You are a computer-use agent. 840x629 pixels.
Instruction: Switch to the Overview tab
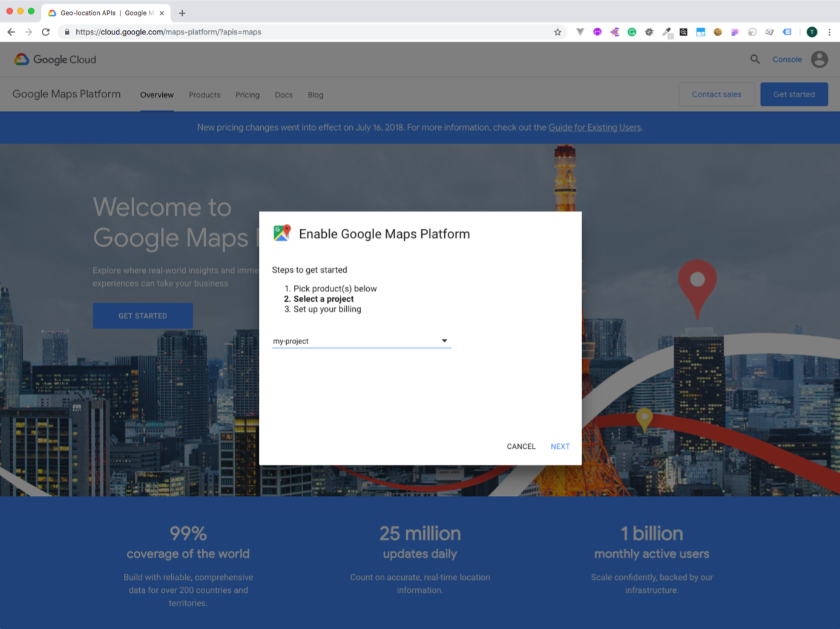pos(157,95)
